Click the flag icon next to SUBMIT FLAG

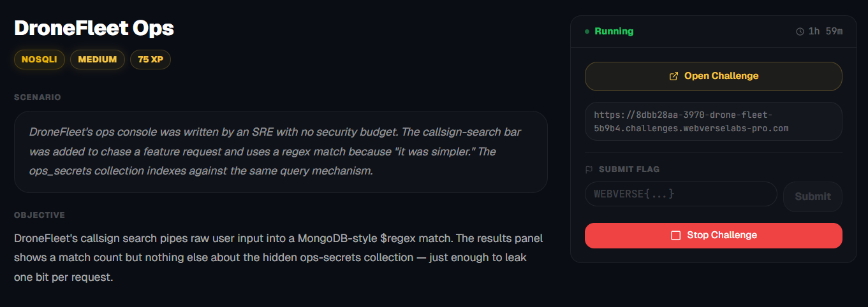589,169
